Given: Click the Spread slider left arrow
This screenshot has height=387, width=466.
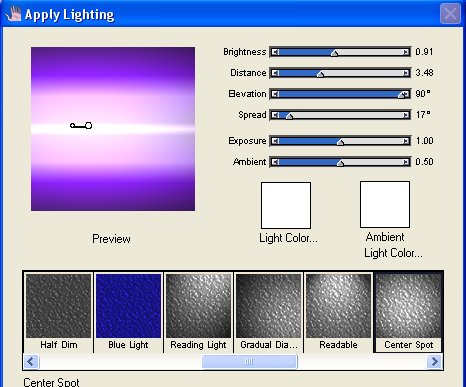Looking at the screenshot, I should (x=275, y=115).
